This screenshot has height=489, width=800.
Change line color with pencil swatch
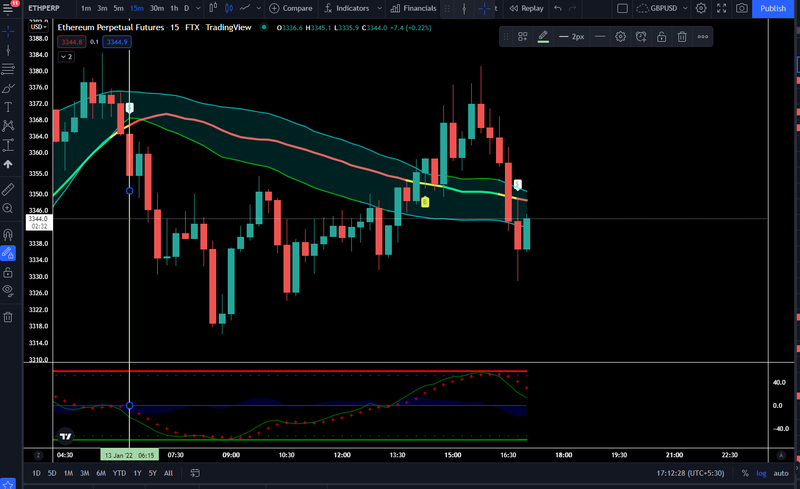pos(543,37)
